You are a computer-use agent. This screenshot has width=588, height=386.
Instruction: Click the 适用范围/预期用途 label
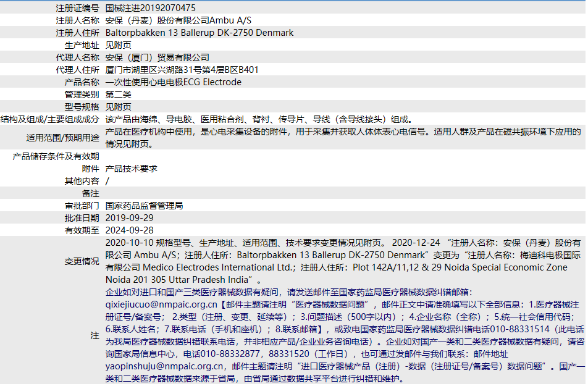tap(62, 138)
